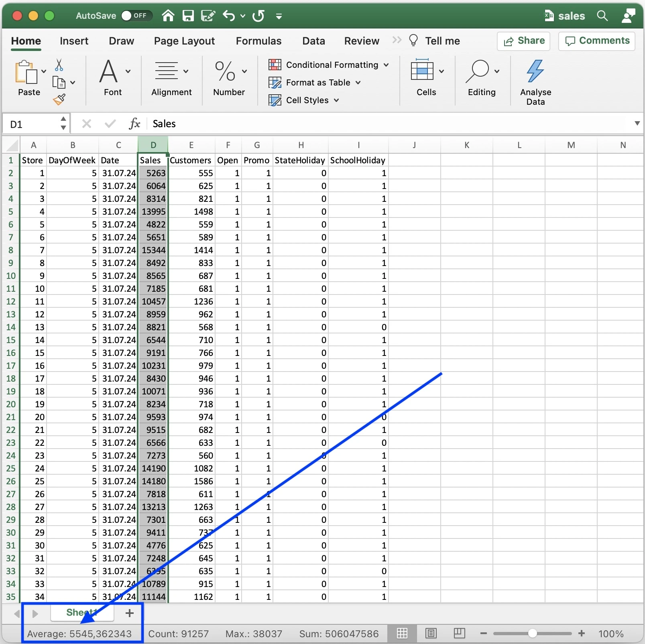Image resolution: width=645 pixels, height=644 pixels.
Task: Undo the last action
Action: (x=230, y=16)
